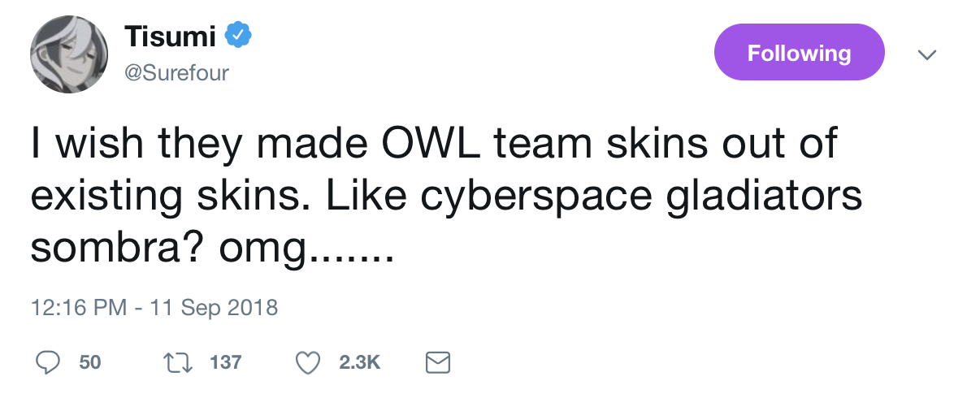Show the 137 retweets count
Image resolution: width=980 pixels, height=398 pixels.
click(226, 361)
